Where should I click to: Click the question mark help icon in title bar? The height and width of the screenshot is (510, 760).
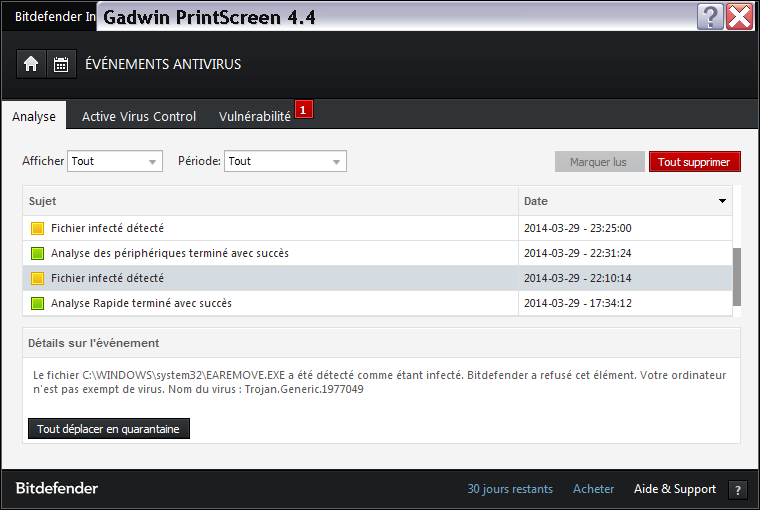pos(710,17)
